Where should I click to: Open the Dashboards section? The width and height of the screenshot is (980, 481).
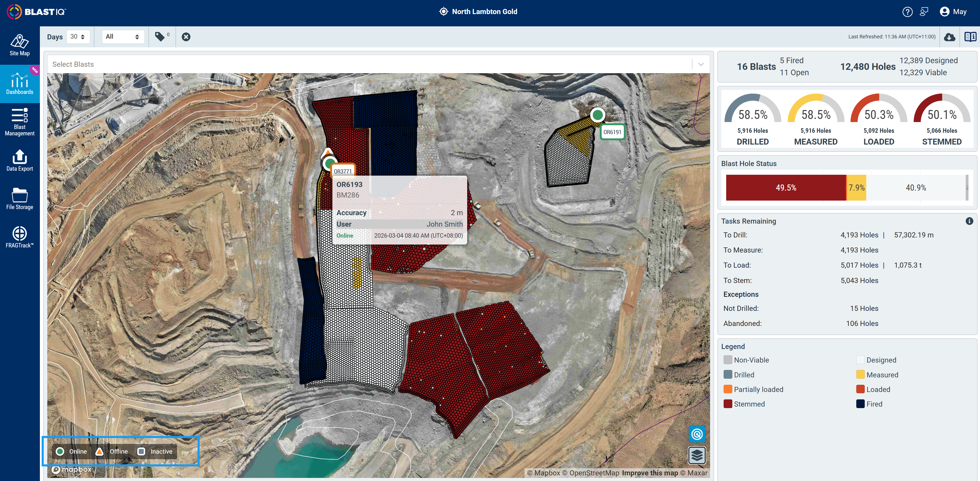pos(20,84)
